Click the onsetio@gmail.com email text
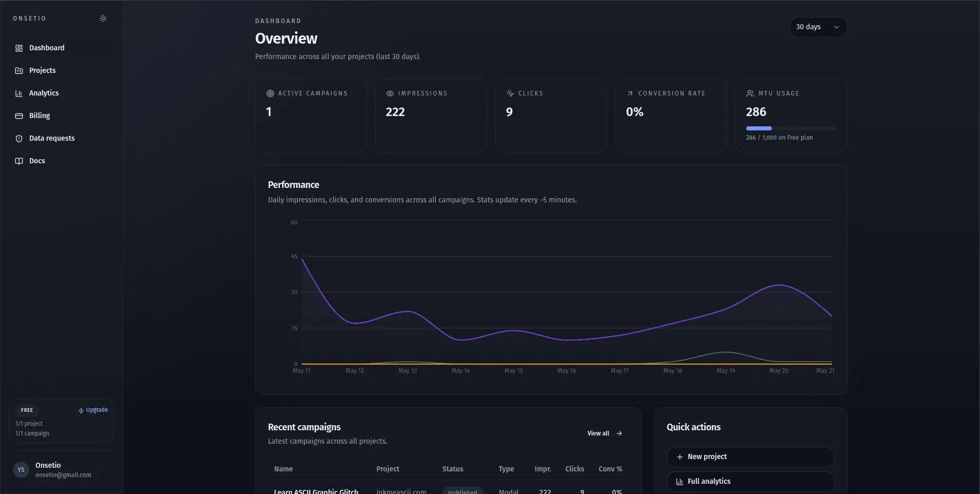Image resolution: width=980 pixels, height=494 pixels. point(63,475)
